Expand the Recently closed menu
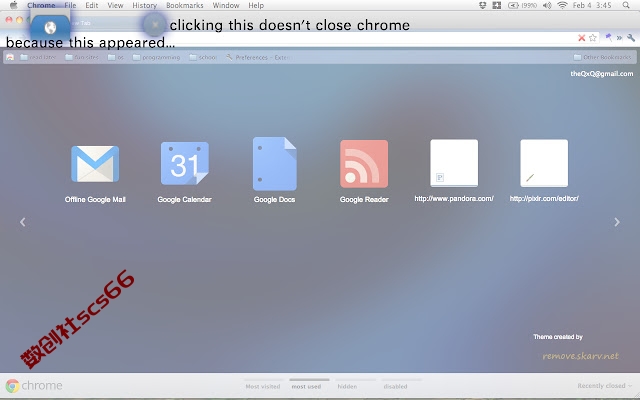The image size is (640, 400). pyautogui.click(x=604, y=385)
